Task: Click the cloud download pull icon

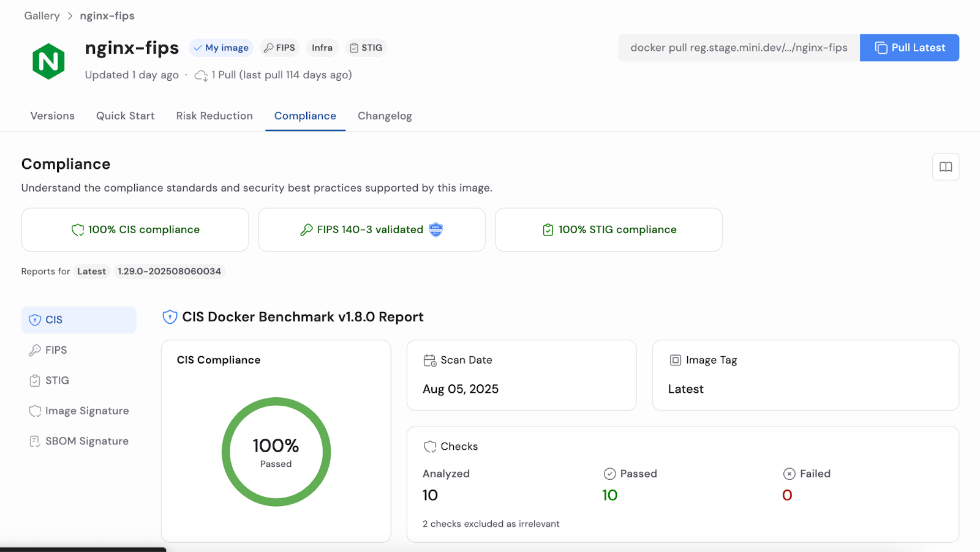Action: click(x=201, y=75)
